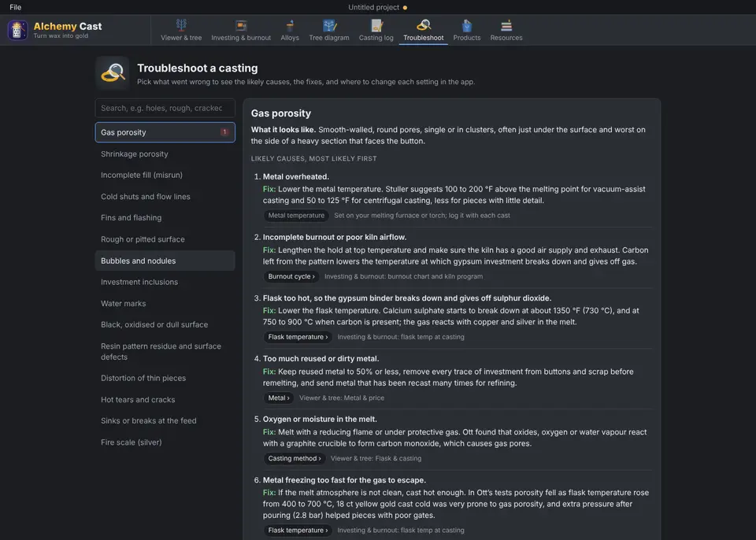Image resolution: width=756 pixels, height=540 pixels.
Task: Switch to the Troubleshoot tab
Action: coord(424,31)
